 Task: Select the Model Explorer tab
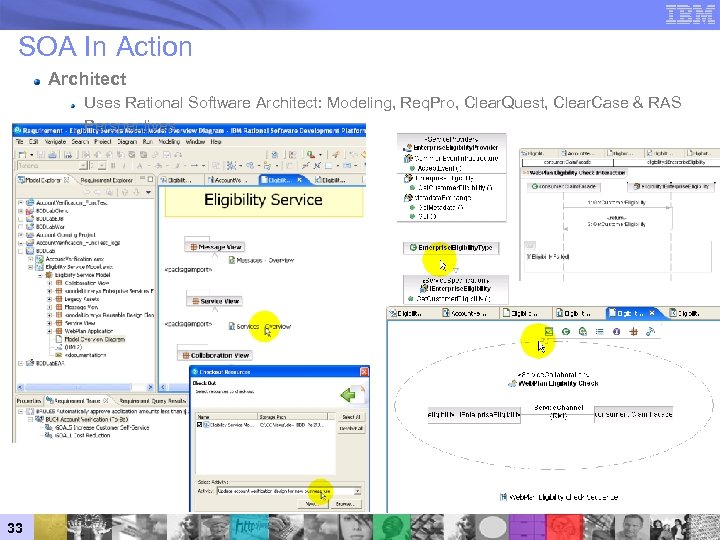click(x=43, y=180)
